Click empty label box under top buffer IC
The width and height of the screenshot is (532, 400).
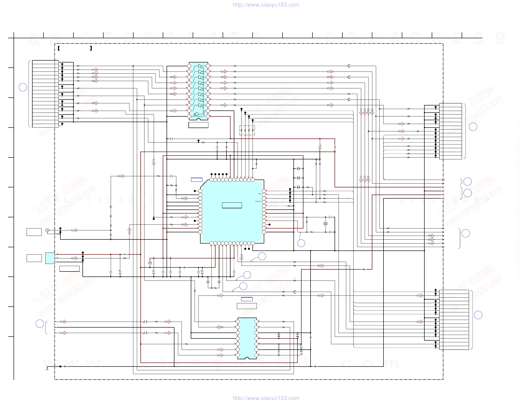198,125
